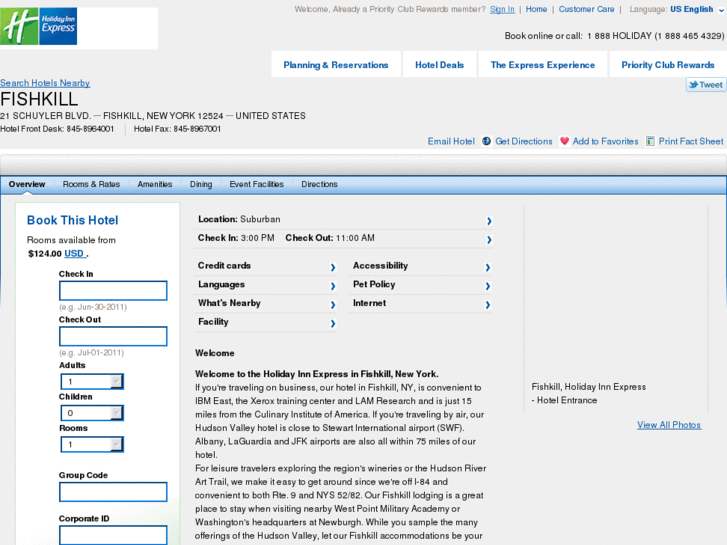This screenshot has height=545, width=727.
Task: Click the hotel address 21 Schuyler Blvd.
Action: tap(153, 115)
